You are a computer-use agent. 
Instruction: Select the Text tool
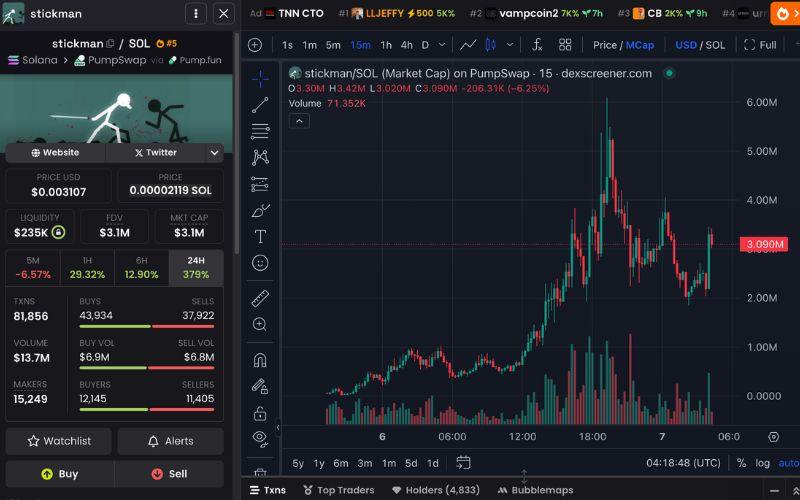pos(260,236)
